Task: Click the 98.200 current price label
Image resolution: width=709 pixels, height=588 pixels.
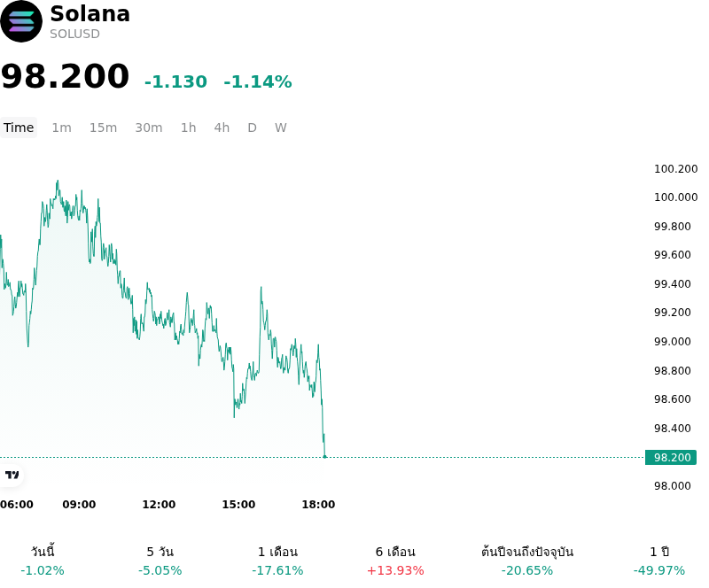Action: (671, 458)
